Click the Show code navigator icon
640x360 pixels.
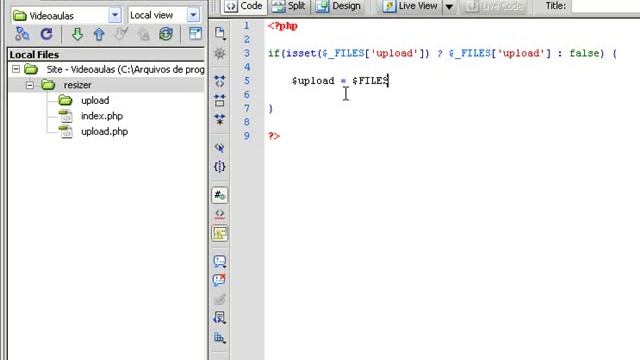coord(220,53)
